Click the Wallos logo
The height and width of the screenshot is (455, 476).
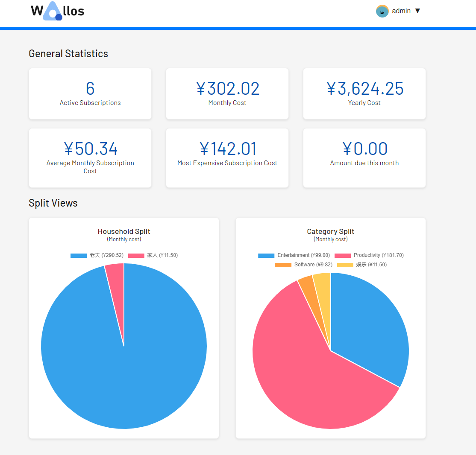[x=57, y=11]
